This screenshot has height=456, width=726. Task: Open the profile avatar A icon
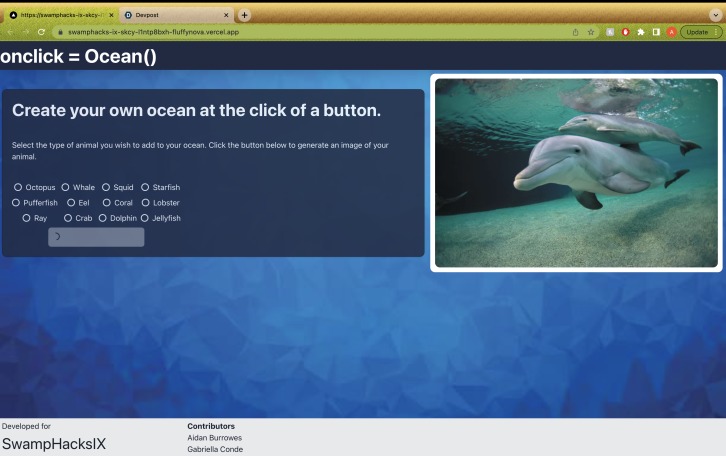click(x=671, y=32)
